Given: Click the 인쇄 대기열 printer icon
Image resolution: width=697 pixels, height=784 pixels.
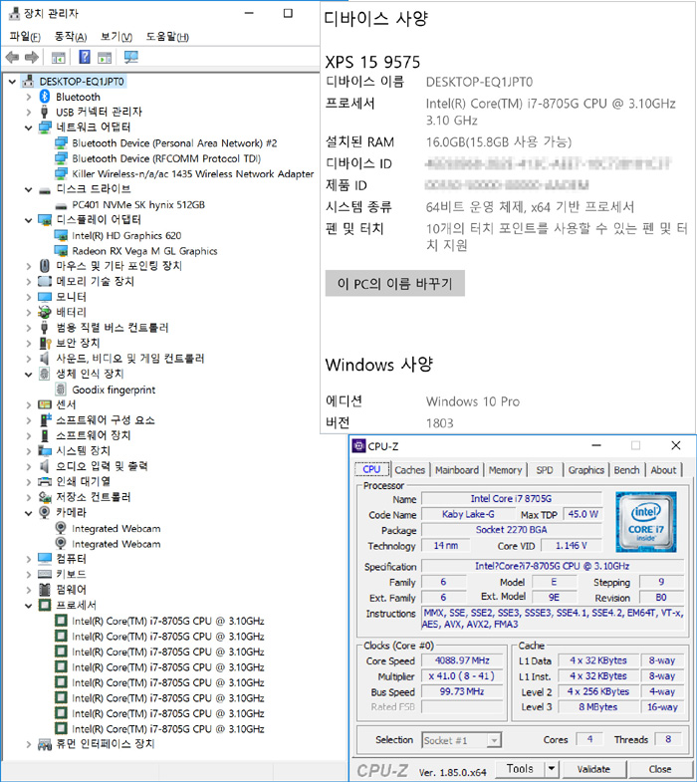Looking at the screenshot, I should click(45, 481).
